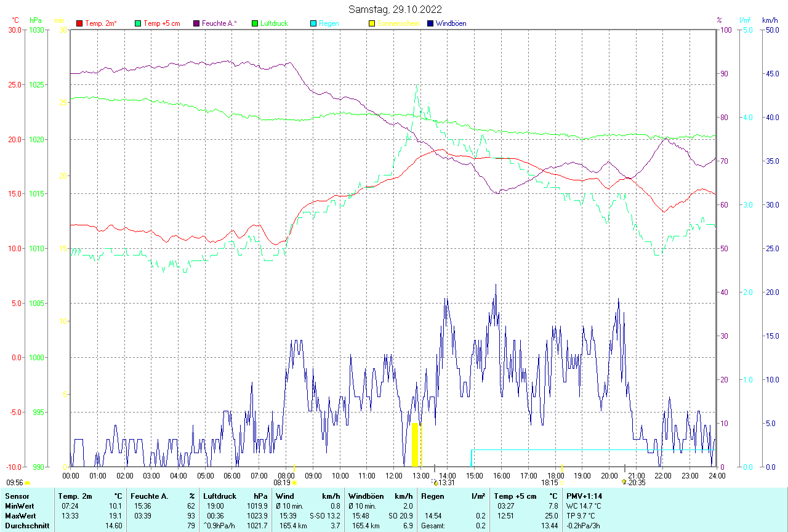
Task: Click the 1030 pressure axis label
Action: [x=36, y=30]
